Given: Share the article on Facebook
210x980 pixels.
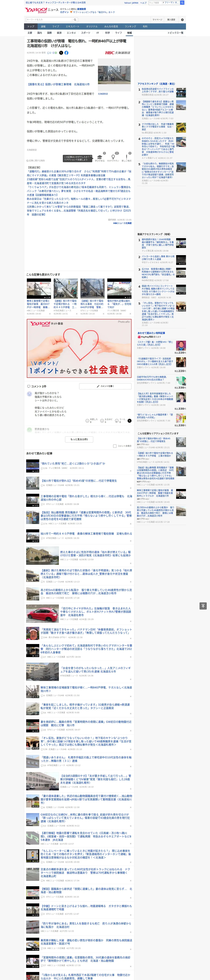Looking at the screenshot, I should pos(66,53).
